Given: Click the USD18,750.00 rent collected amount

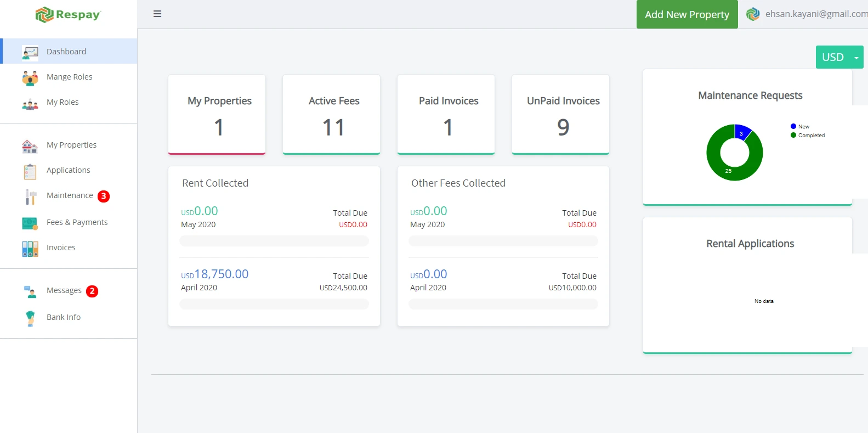Looking at the screenshot, I should (x=215, y=274).
